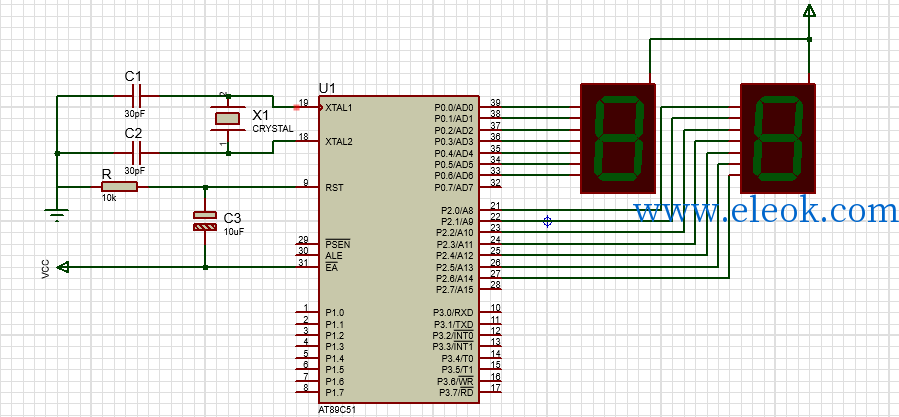Click the U1 reference label
The width and height of the screenshot is (899, 417).
[x=327, y=88]
